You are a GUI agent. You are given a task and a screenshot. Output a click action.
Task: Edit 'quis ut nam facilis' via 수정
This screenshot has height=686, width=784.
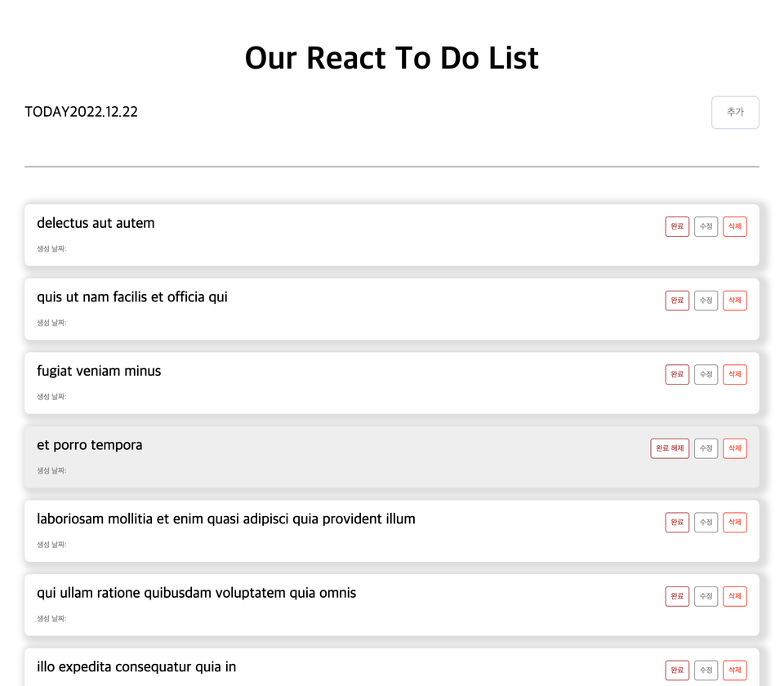click(706, 301)
